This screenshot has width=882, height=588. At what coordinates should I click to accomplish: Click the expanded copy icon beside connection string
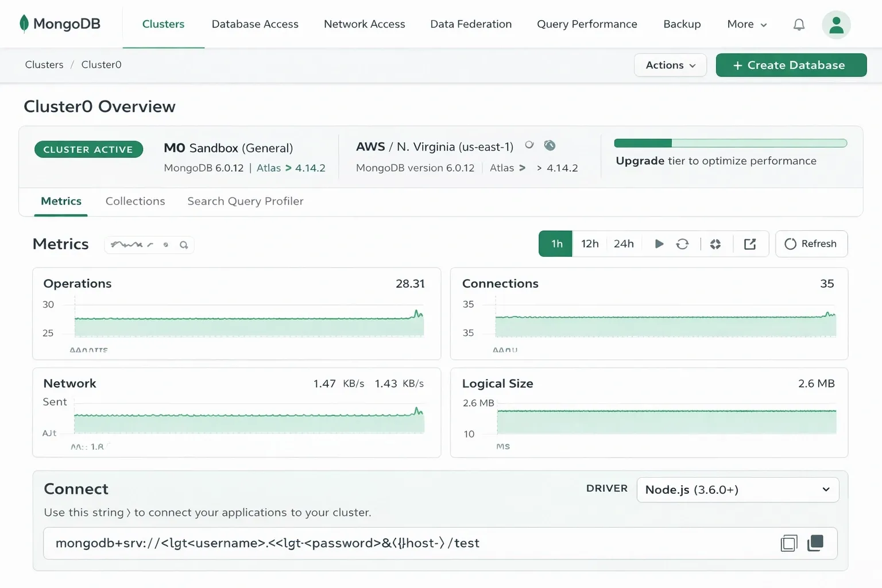click(815, 543)
